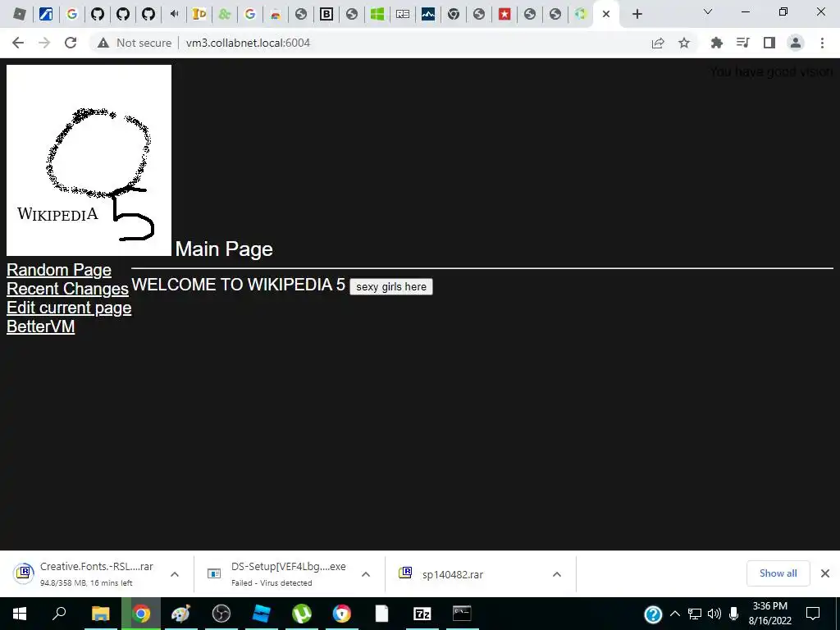Open the Windows notification center
The image size is (840, 630).
pos(813,614)
